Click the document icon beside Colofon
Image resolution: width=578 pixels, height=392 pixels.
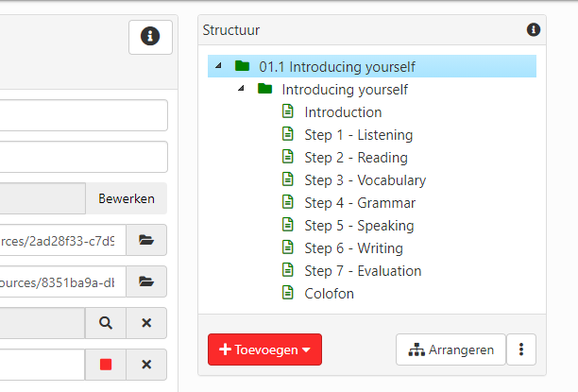[288, 294]
